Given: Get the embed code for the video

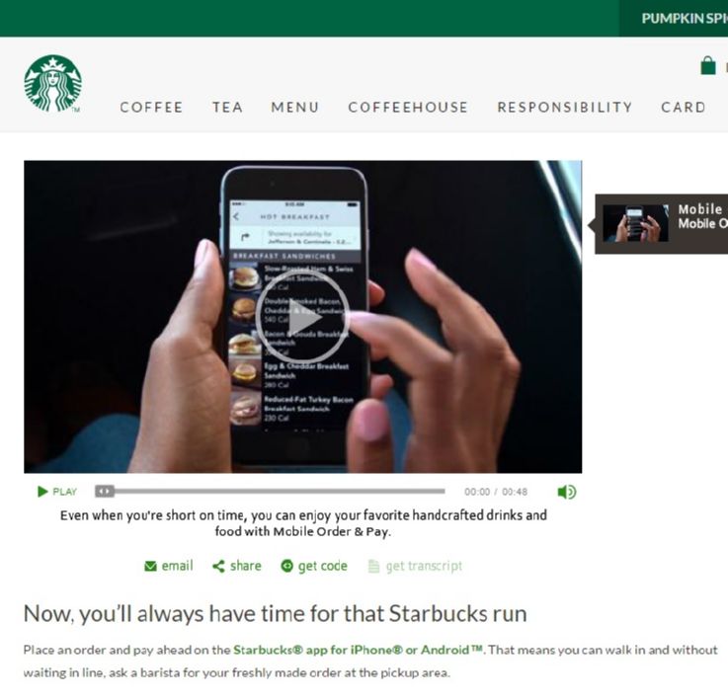Looking at the screenshot, I should point(314,566).
